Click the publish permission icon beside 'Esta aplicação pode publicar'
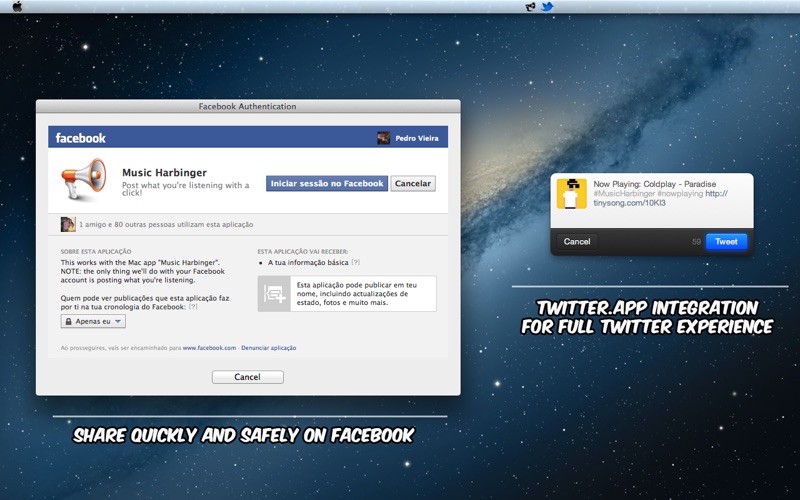 pyautogui.click(x=274, y=294)
